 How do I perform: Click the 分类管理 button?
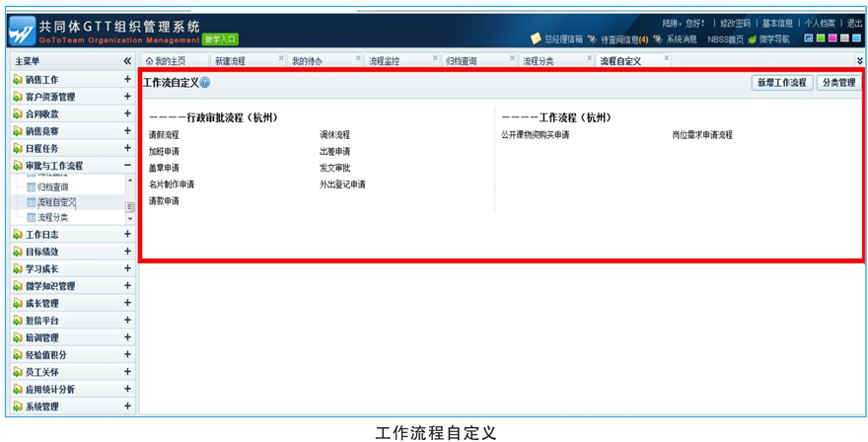[x=838, y=83]
